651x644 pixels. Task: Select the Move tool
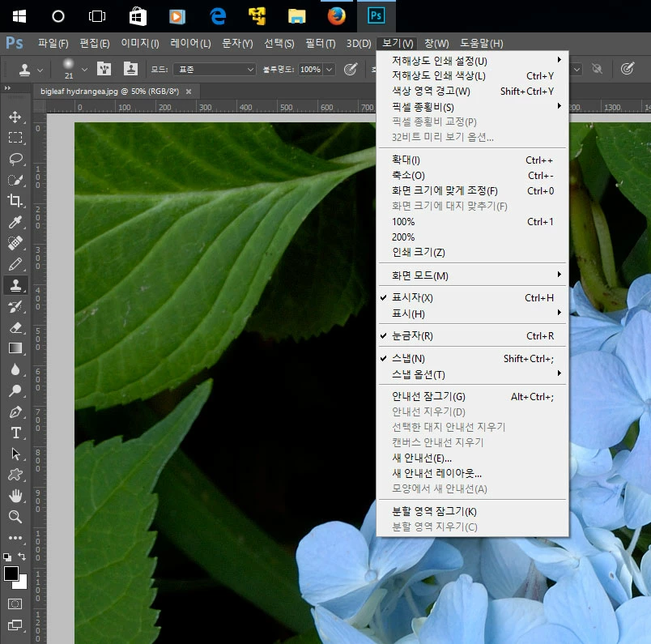(15, 117)
